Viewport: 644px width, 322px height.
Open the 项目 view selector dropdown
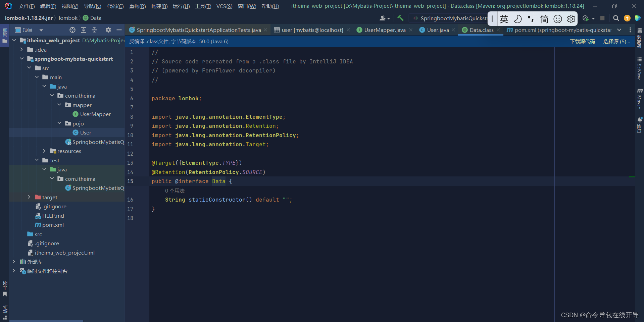point(29,30)
